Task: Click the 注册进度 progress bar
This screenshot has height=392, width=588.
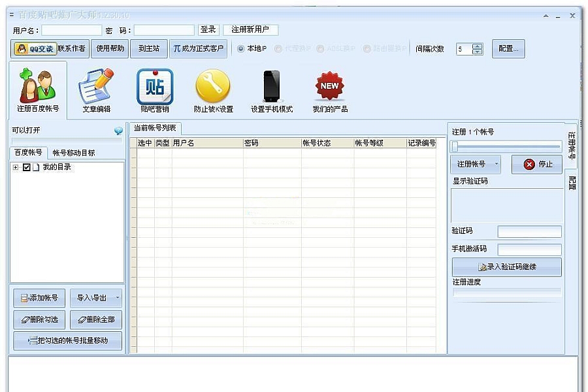Action: tap(506, 293)
